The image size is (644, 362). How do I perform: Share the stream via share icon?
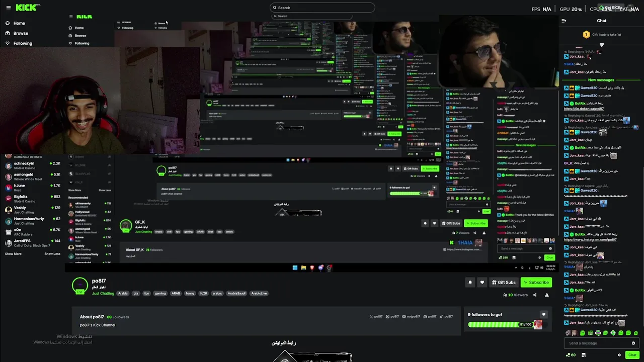(535, 295)
